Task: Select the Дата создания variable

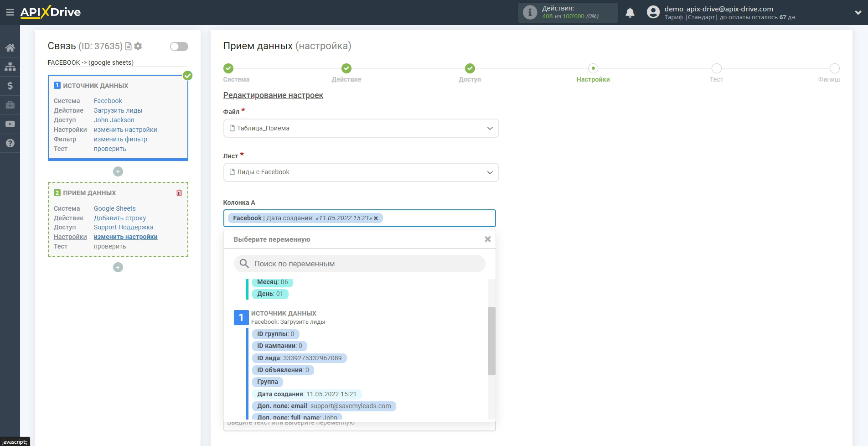Action: tap(307, 394)
